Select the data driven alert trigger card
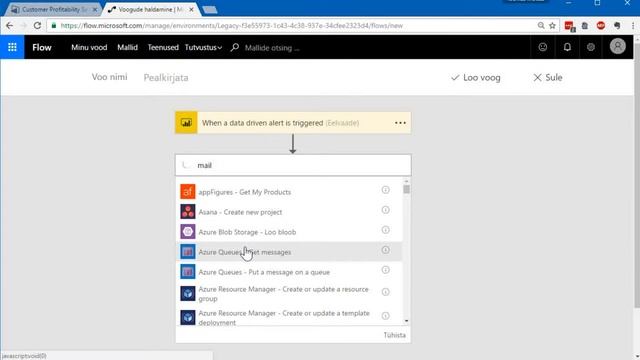 [x=293, y=122]
